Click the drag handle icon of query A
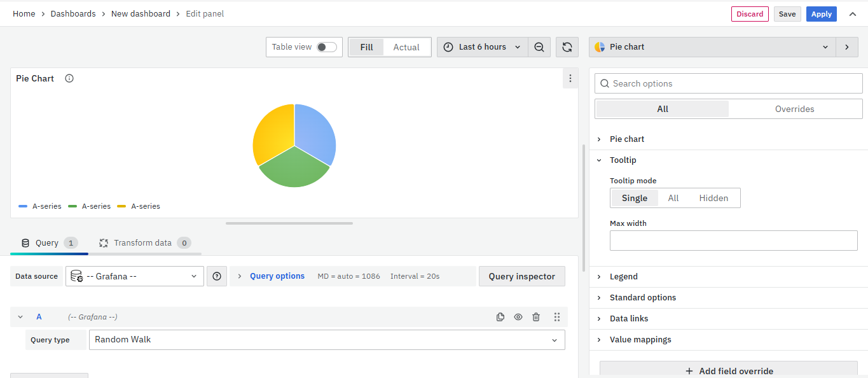Viewport: 868px width, 378px height. pyautogui.click(x=556, y=317)
